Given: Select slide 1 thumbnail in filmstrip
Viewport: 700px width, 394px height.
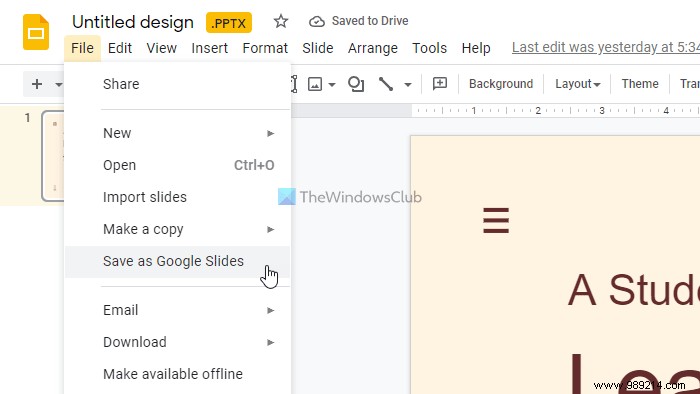Looking at the screenshot, I should [53, 156].
